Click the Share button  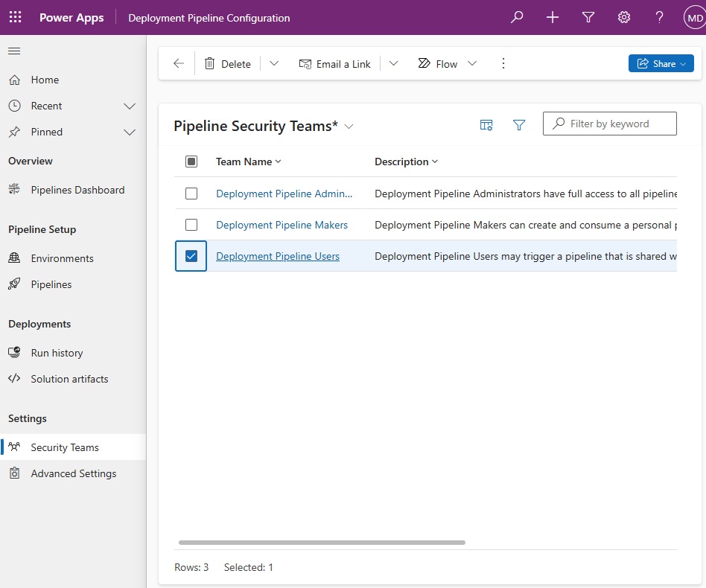[661, 63]
